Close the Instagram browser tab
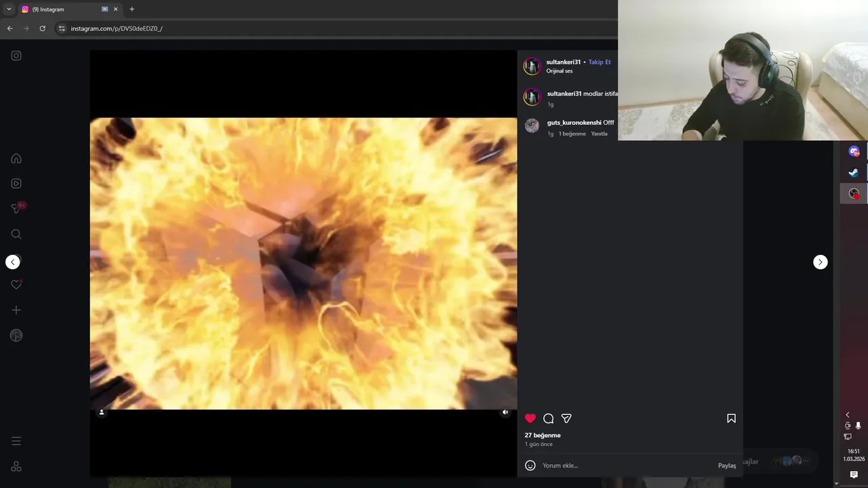Screen dimensions: 868x488 pos(115,9)
